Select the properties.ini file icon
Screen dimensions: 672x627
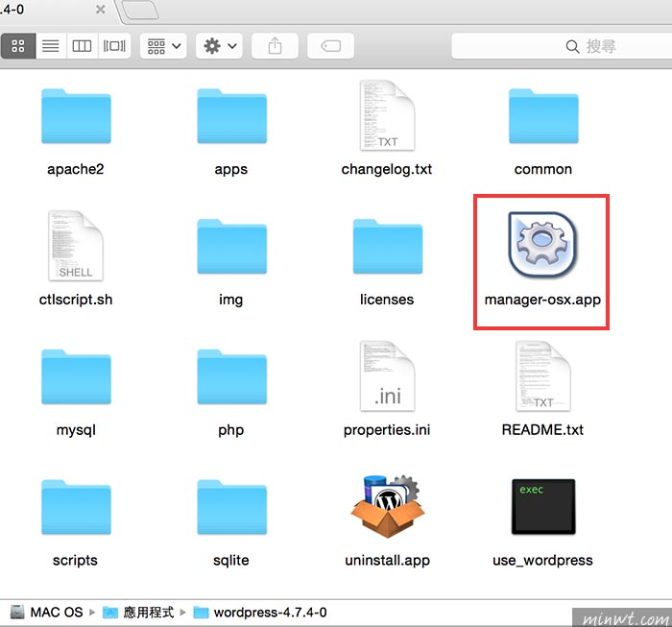click(388, 376)
